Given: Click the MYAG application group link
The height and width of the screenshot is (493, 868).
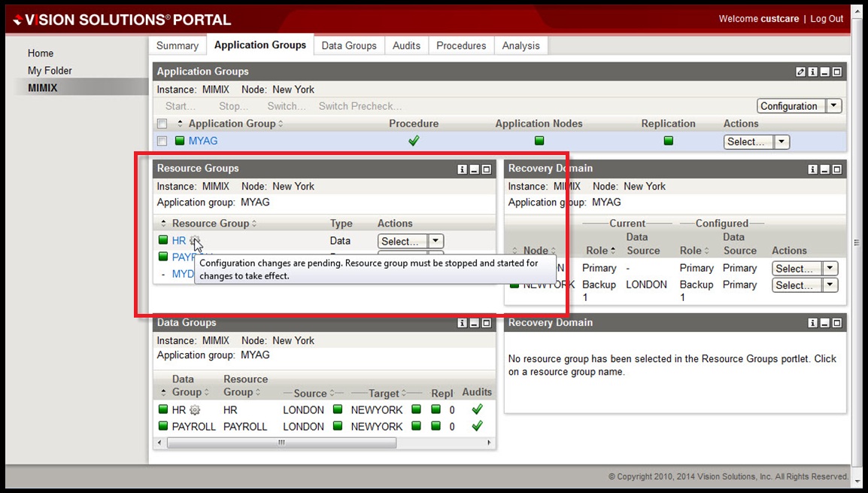Looking at the screenshot, I should click(x=202, y=141).
